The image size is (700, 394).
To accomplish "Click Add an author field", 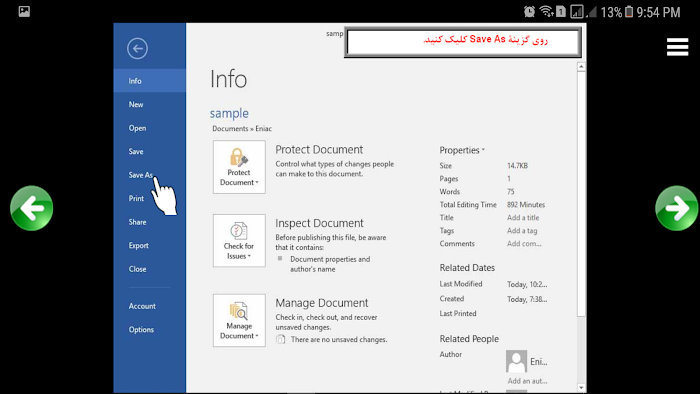I will point(527,381).
